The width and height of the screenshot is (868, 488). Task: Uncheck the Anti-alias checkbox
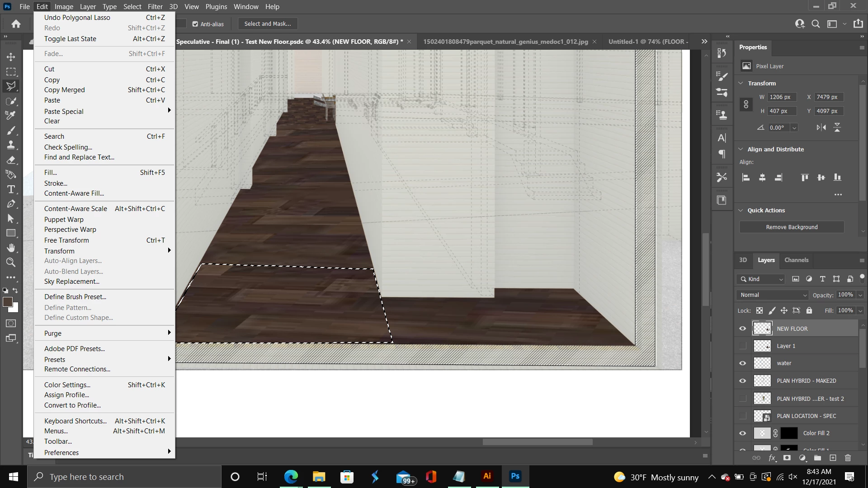click(x=195, y=24)
